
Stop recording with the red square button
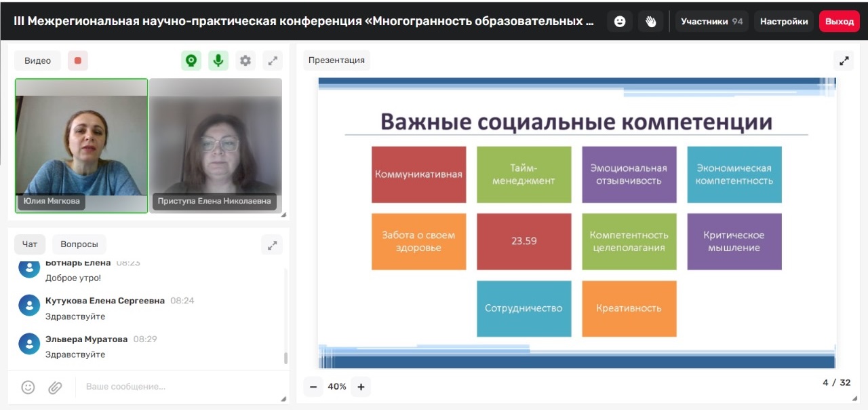(78, 60)
